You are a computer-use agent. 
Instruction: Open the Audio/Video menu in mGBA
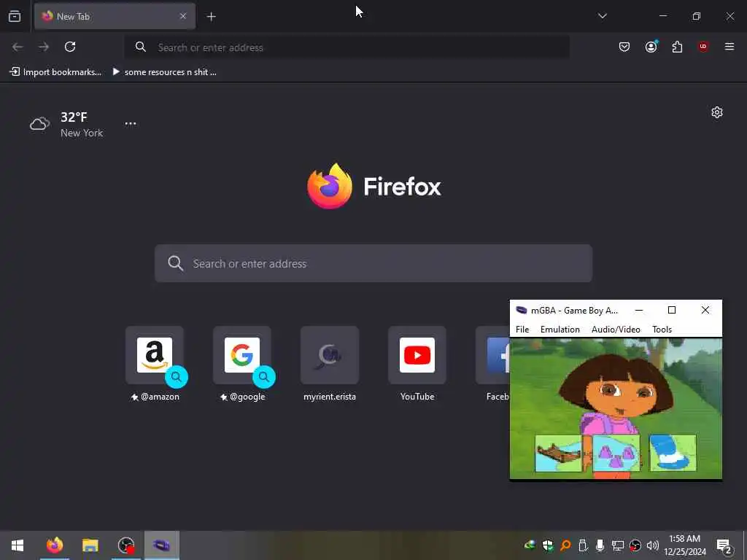click(x=616, y=330)
